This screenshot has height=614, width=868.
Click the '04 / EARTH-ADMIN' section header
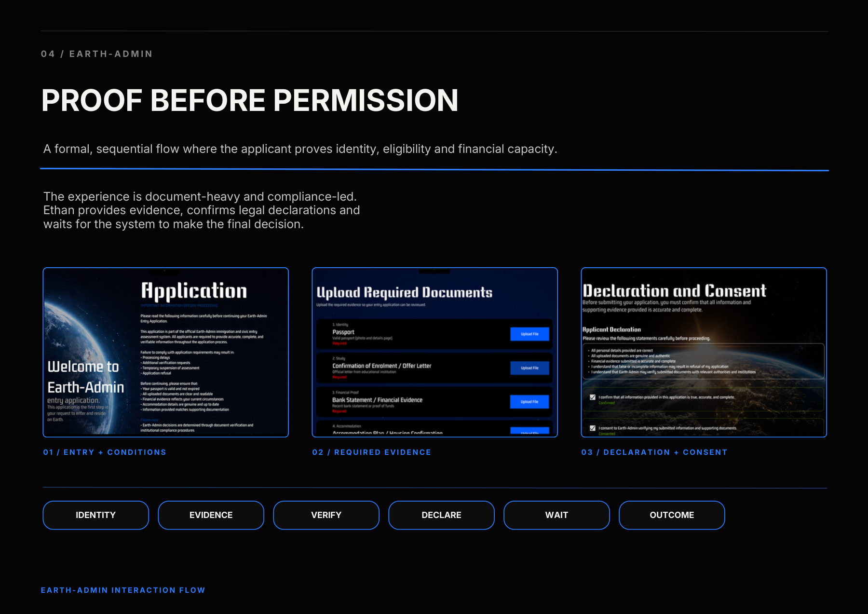click(x=97, y=54)
